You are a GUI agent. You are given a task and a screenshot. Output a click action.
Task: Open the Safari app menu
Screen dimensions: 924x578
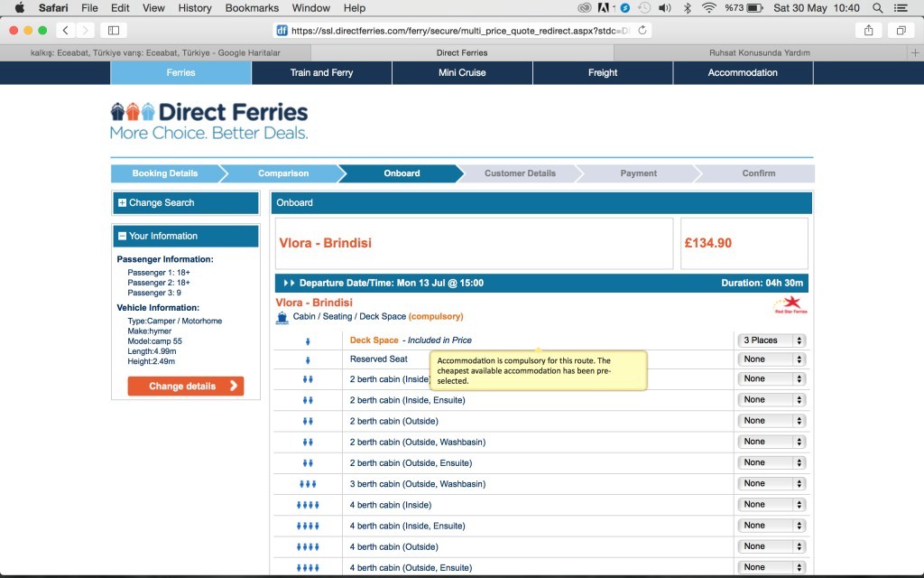coord(53,7)
